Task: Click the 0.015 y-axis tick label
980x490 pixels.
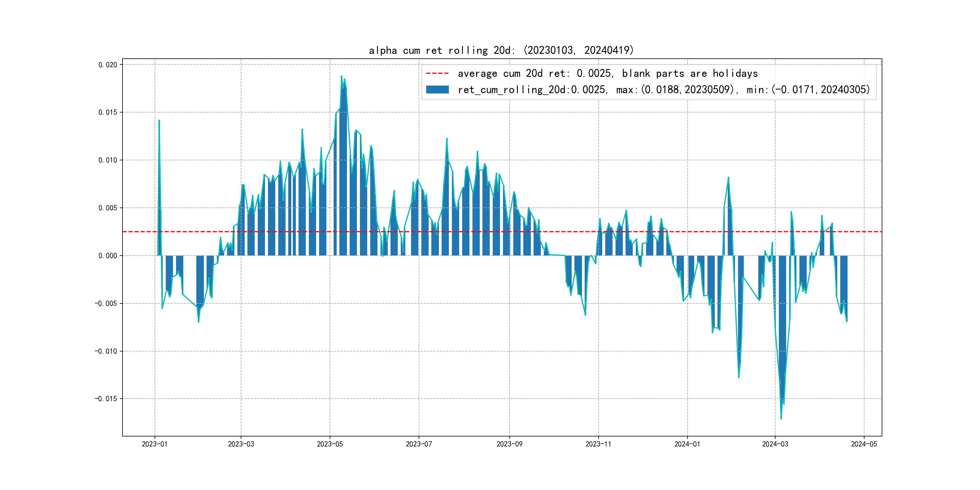Action: pyautogui.click(x=108, y=112)
